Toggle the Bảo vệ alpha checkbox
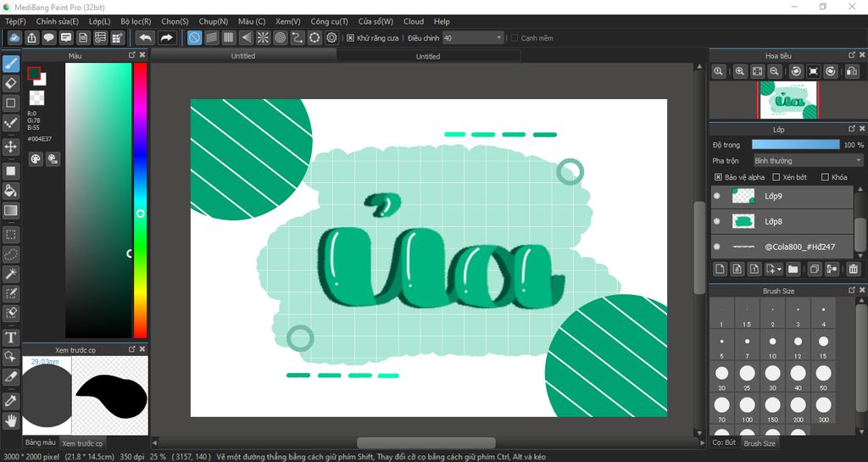This screenshot has height=462, width=868. pyautogui.click(x=719, y=177)
